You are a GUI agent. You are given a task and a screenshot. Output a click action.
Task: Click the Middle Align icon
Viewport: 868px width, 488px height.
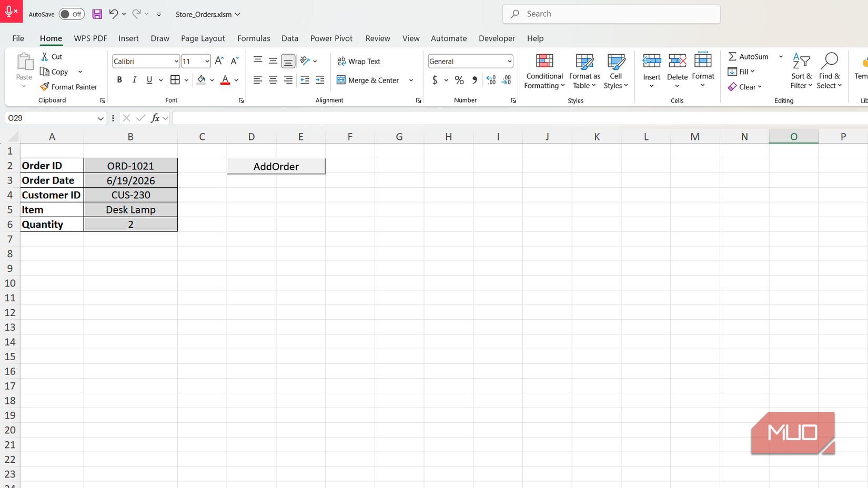point(273,61)
